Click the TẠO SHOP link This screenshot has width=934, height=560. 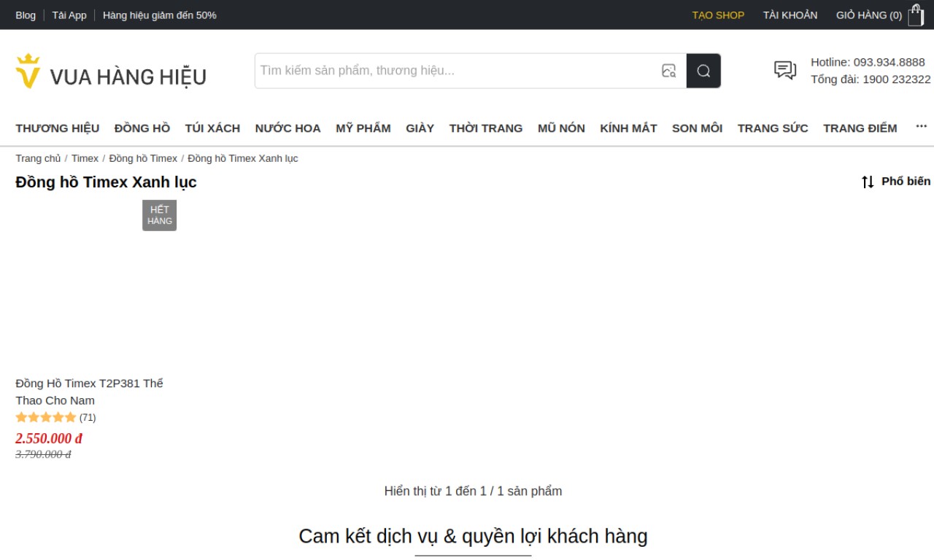pos(718,15)
